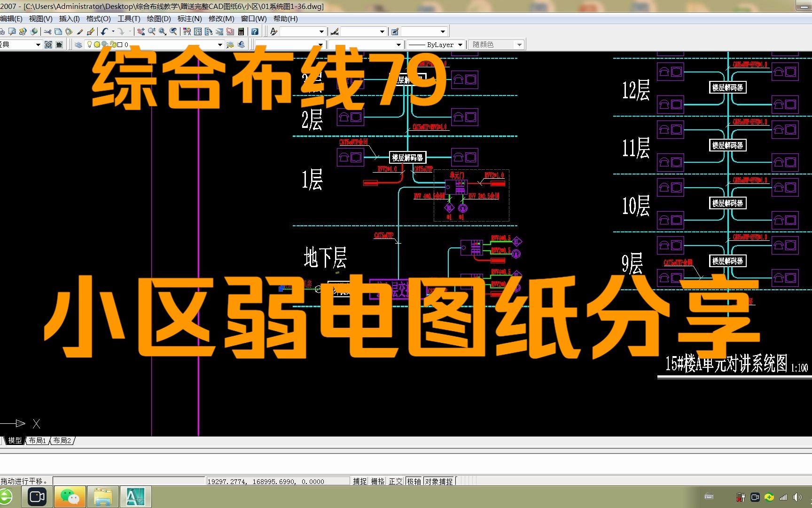Select the Pan Realtime tool

coord(141,32)
